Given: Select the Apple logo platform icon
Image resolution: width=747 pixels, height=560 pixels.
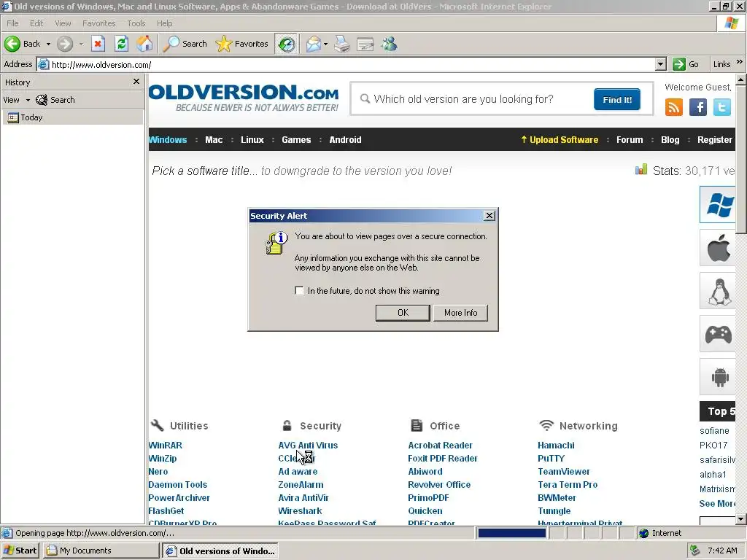Looking at the screenshot, I should (x=718, y=248).
